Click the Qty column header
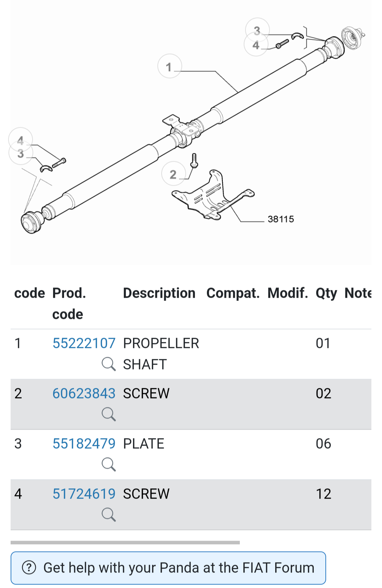Viewport: 382px width, 588px height. pyautogui.click(x=326, y=293)
